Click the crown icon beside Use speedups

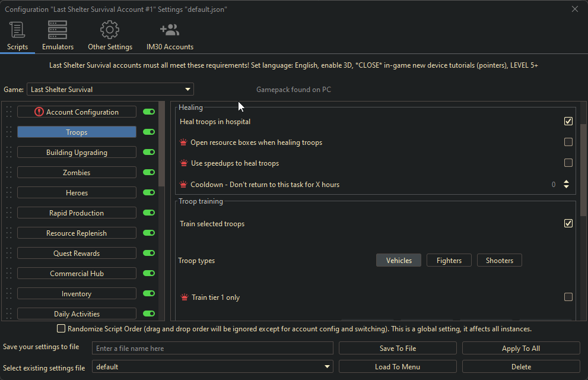tap(183, 163)
